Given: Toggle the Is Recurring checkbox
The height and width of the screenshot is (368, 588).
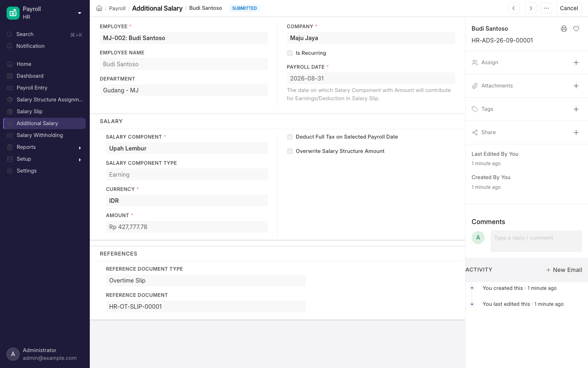Looking at the screenshot, I should point(290,53).
